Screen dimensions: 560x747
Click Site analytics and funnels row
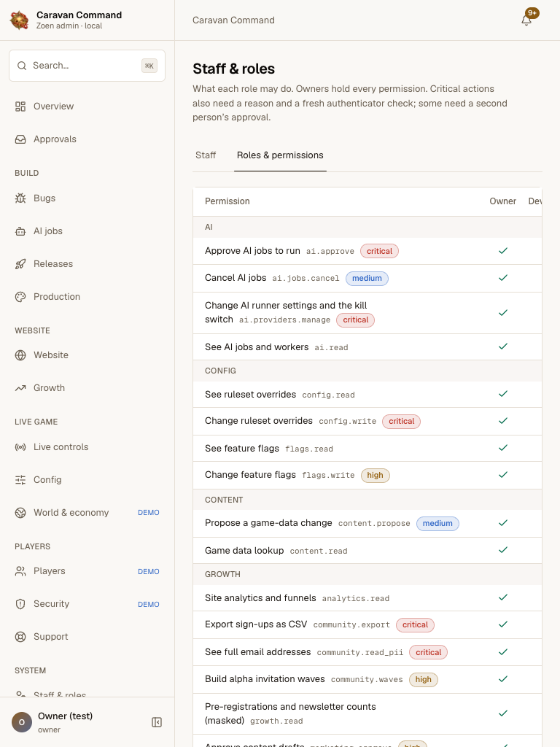(367, 598)
